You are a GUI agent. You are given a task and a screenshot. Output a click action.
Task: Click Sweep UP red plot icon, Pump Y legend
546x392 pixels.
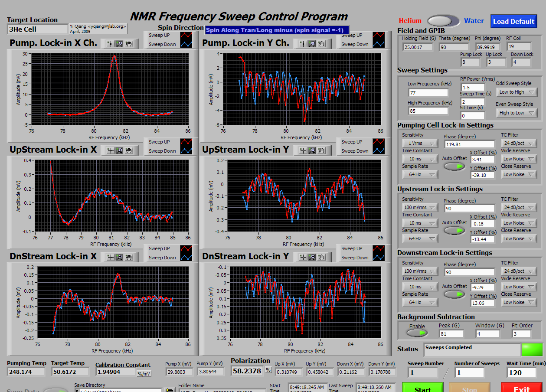(379, 35)
